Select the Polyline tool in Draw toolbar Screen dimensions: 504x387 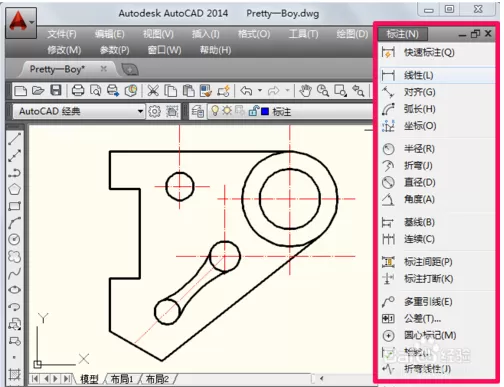click(14, 173)
